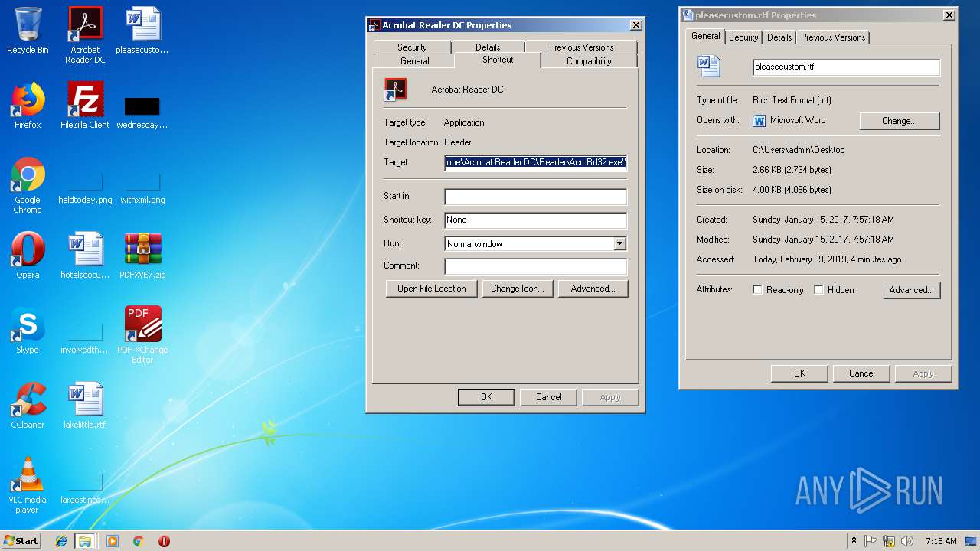Click the Action Center flag icon

[x=871, y=541]
